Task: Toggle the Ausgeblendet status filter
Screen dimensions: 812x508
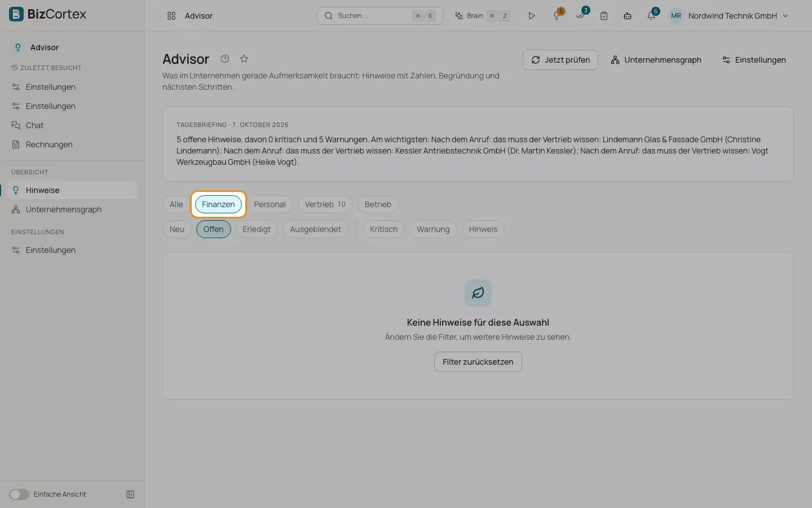Action: (x=316, y=229)
